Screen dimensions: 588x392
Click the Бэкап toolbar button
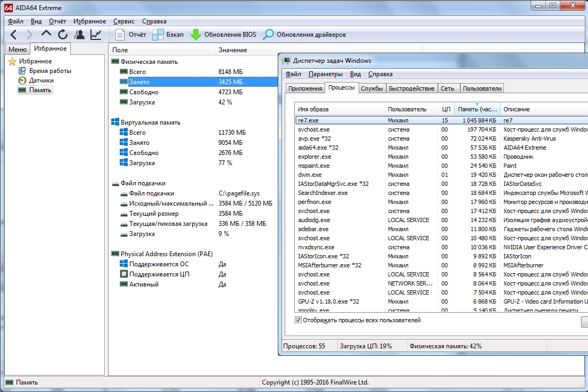tap(168, 35)
